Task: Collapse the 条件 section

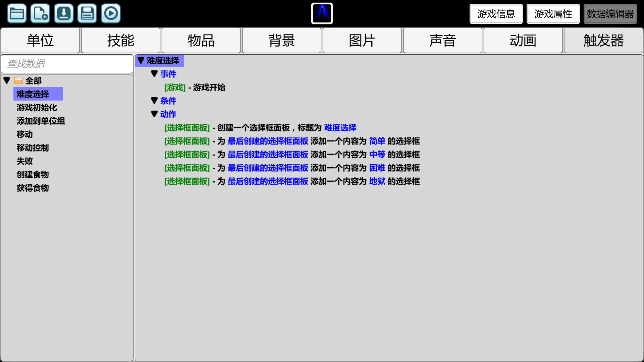Action: pos(154,101)
